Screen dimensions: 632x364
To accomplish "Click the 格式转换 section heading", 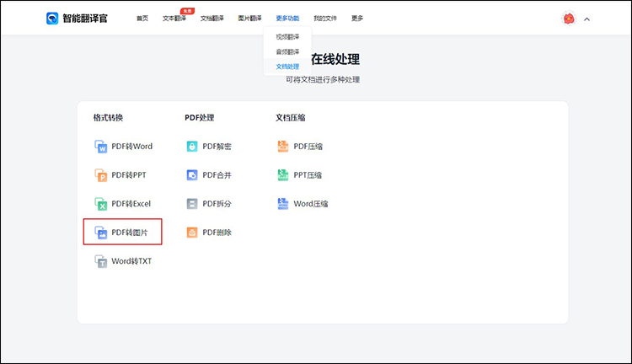I will pos(108,118).
